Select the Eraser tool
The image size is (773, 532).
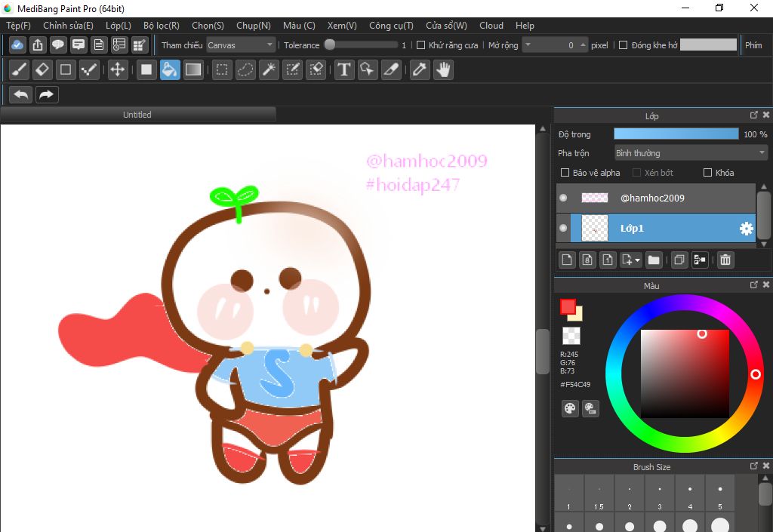coord(42,70)
